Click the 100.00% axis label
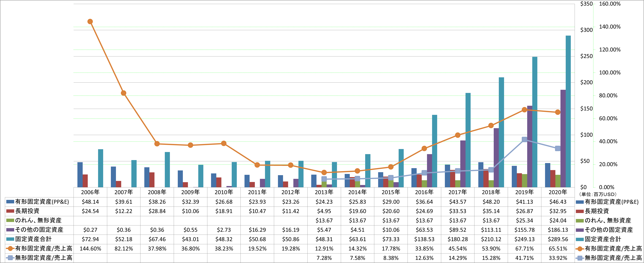 [610, 73]
